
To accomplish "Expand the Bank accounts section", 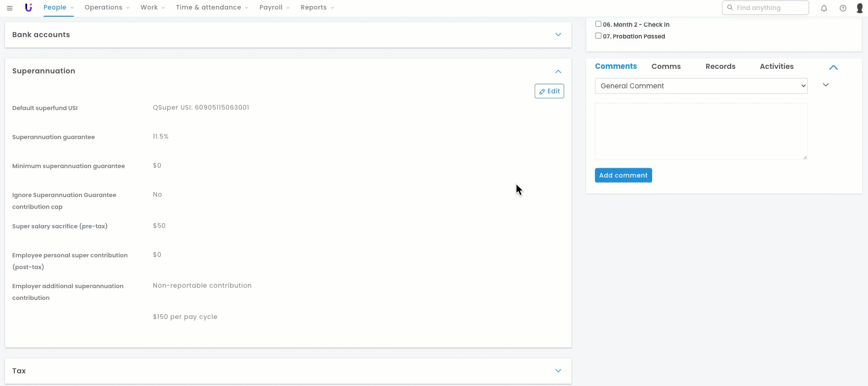I will click(x=558, y=35).
